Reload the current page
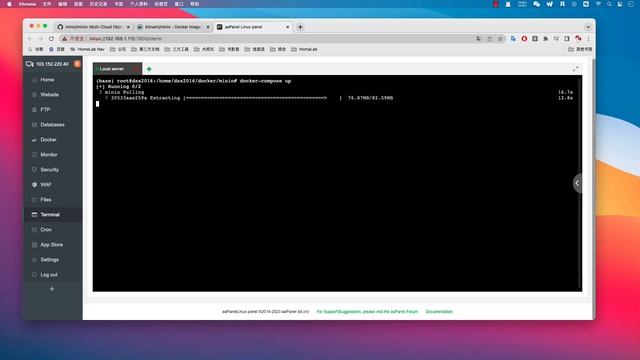 click(51, 38)
